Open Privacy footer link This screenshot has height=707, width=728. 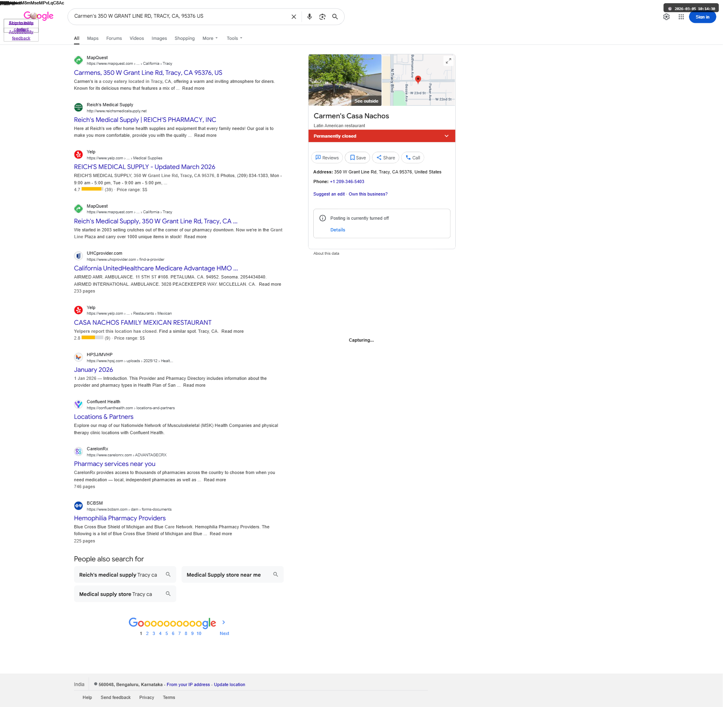pyautogui.click(x=147, y=697)
